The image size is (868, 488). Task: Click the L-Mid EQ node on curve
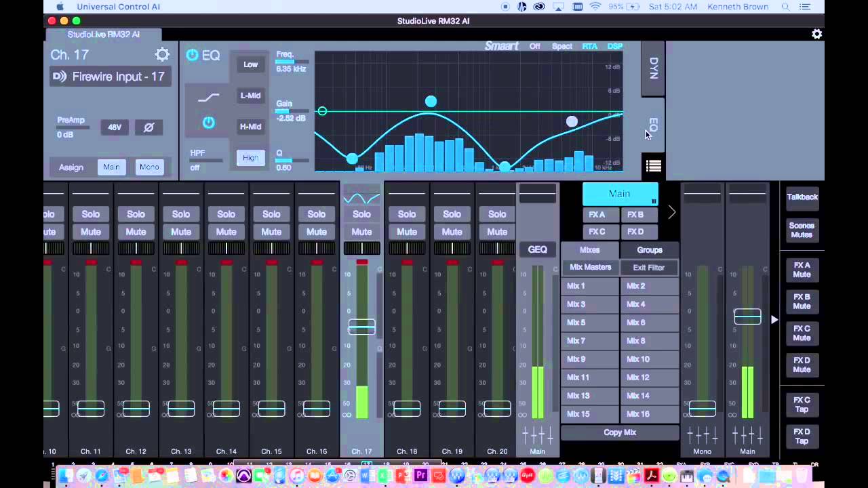[431, 102]
